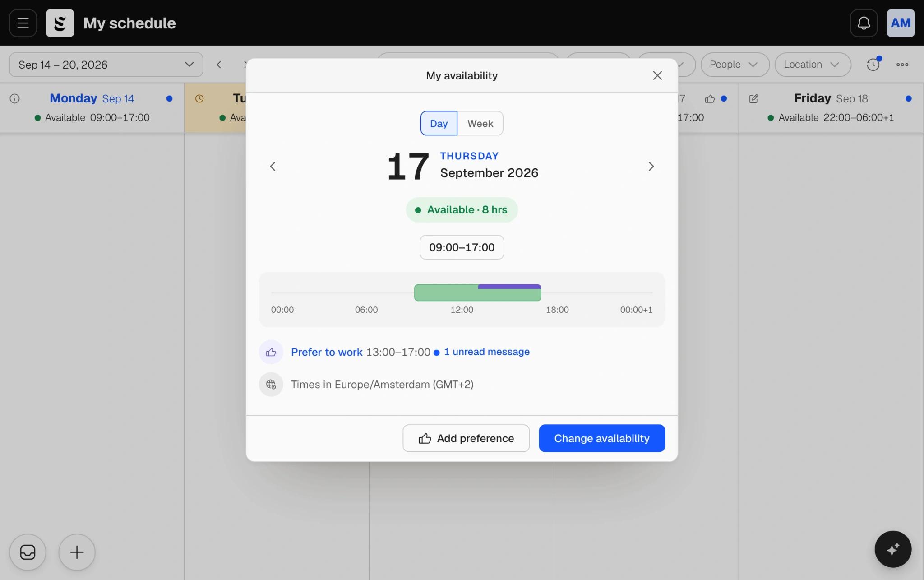Open the notifications bell
Image resolution: width=924 pixels, height=580 pixels.
(864, 23)
